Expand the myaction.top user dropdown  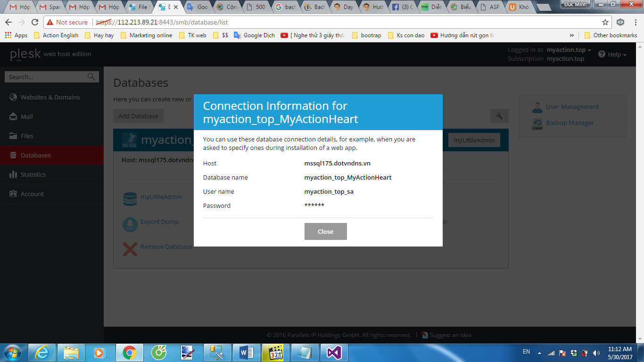(569, 50)
